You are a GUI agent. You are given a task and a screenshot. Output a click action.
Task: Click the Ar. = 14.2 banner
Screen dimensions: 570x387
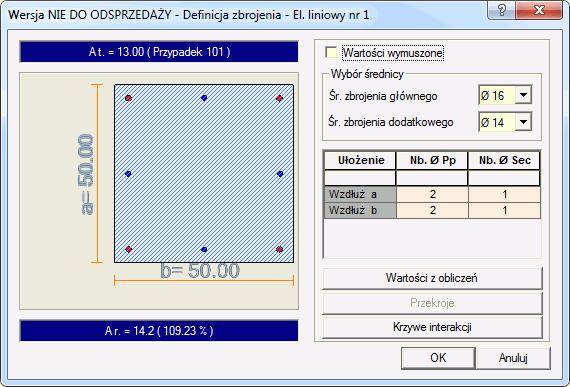click(159, 331)
